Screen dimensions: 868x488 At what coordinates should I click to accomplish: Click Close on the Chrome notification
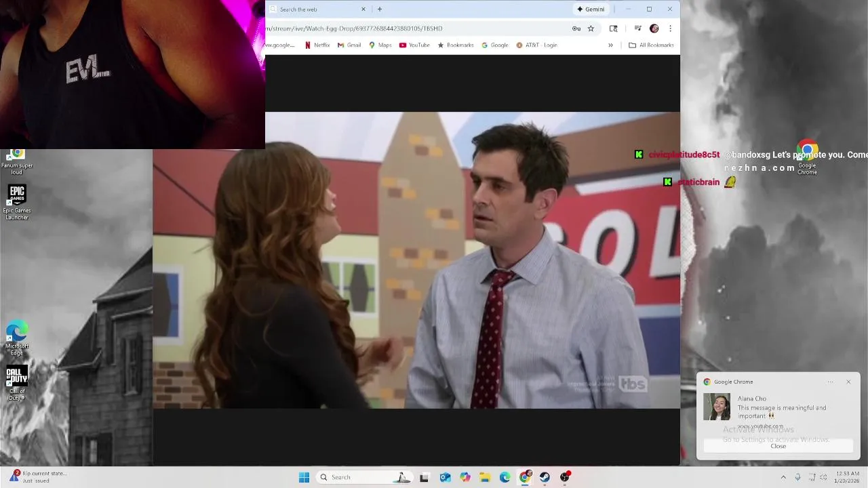(778, 446)
